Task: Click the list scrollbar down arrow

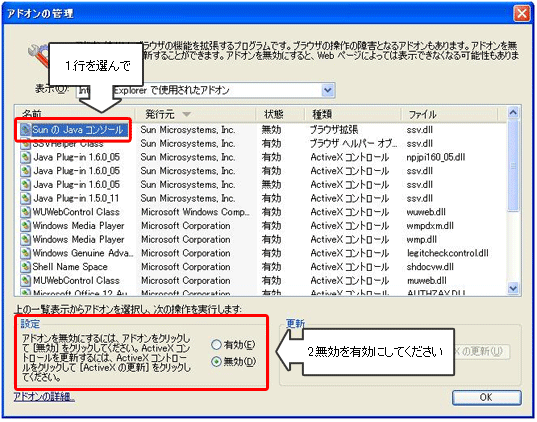Action: pyautogui.click(x=513, y=288)
